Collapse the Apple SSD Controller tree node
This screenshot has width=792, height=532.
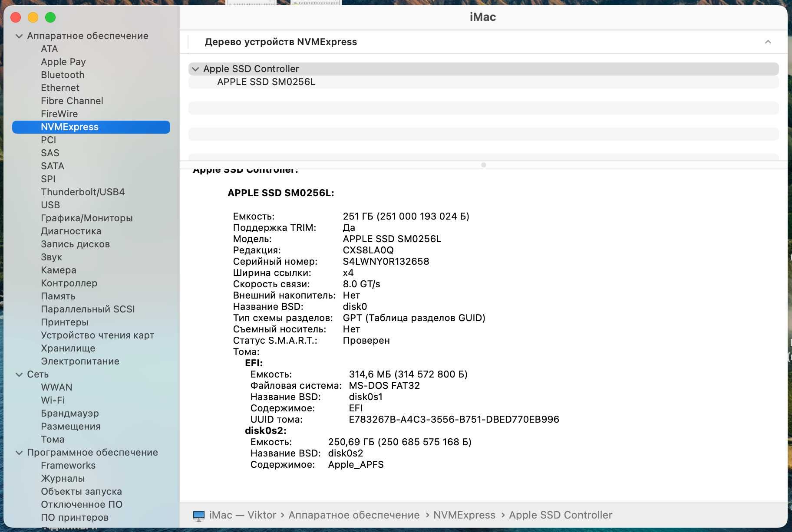point(195,69)
